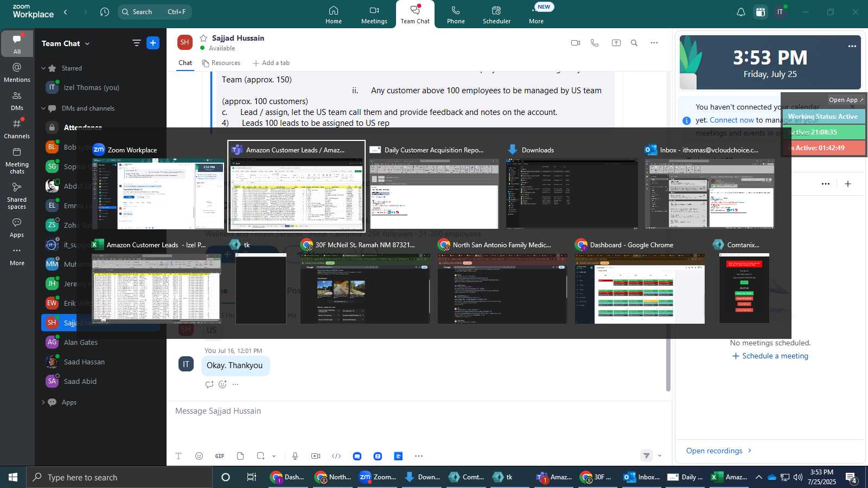
Task: Open the notifications bell
Action: (x=741, y=12)
